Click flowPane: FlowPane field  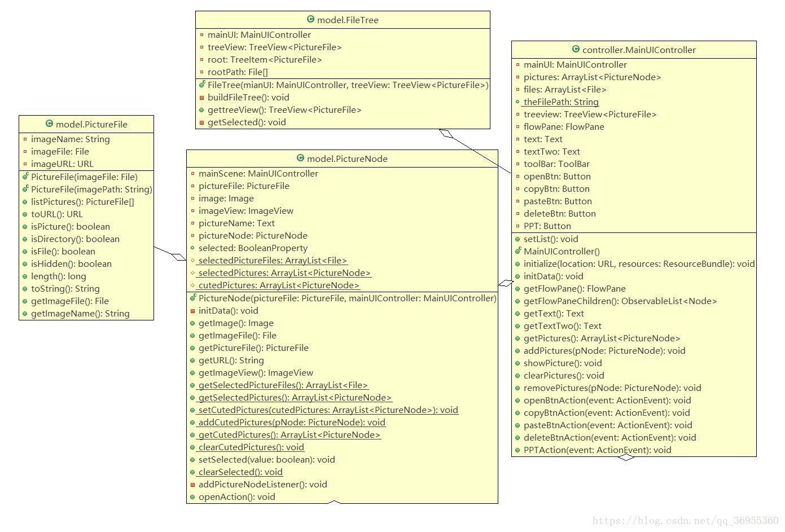[564, 127]
